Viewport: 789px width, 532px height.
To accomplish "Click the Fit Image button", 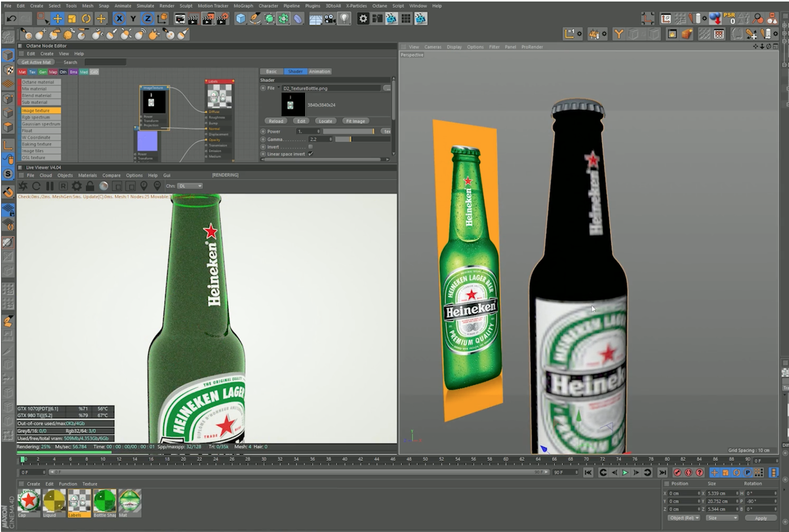I will tap(356, 121).
